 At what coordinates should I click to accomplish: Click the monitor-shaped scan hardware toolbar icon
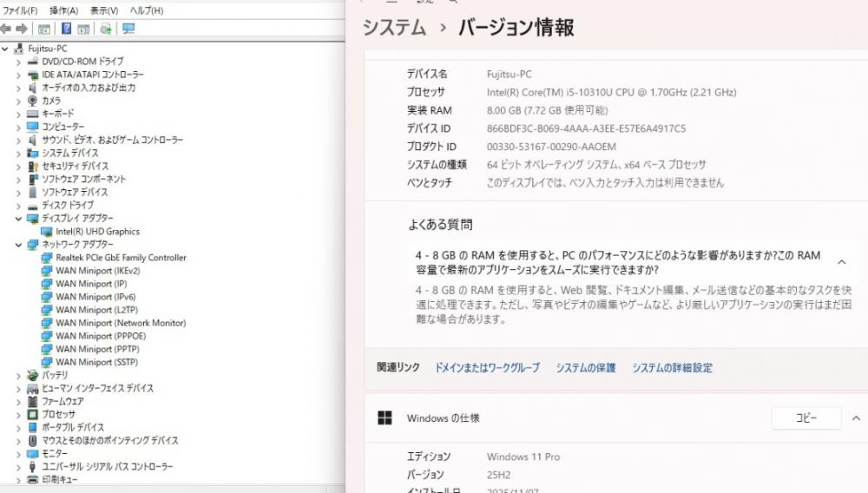pyautogui.click(x=128, y=29)
